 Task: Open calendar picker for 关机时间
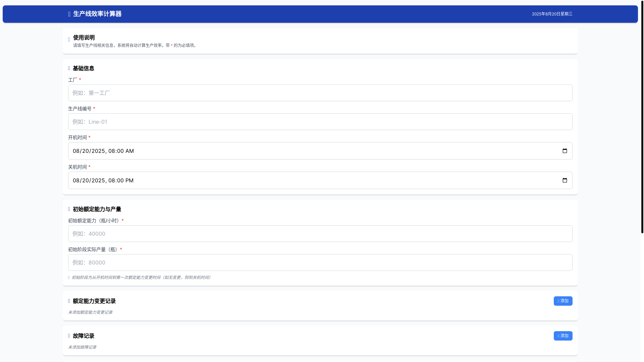click(565, 180)
